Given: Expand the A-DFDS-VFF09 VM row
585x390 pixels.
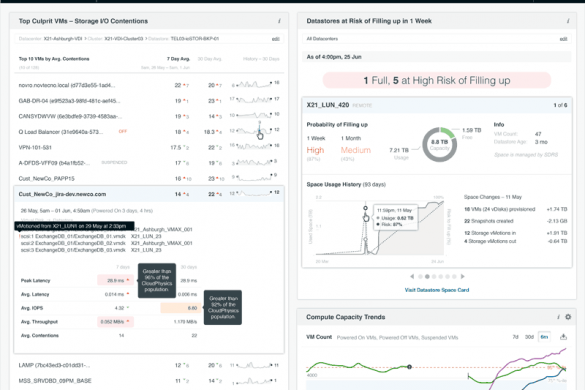Looking at the screenshot, I should (x=149, y=163).
